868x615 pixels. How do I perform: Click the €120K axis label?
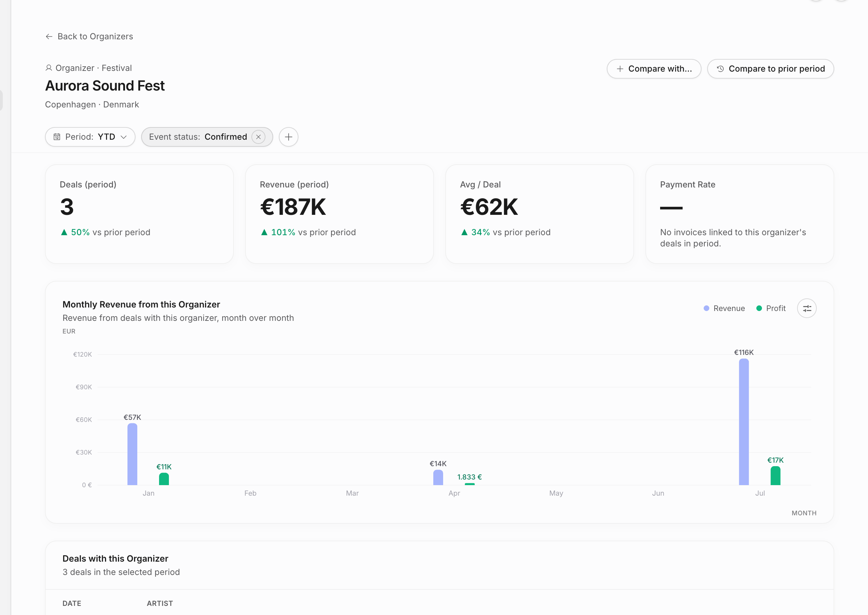(83, 355)
